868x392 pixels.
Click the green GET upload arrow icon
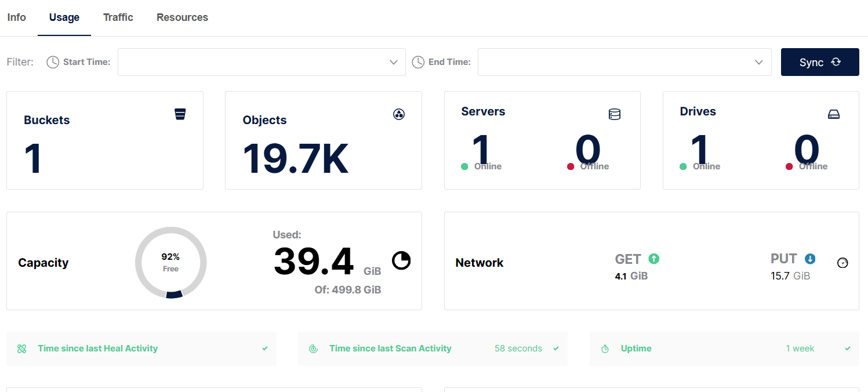point(654,259)
